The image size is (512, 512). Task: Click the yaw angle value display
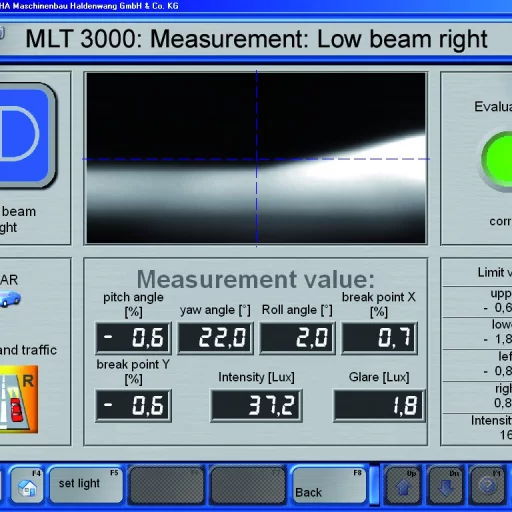215,338
